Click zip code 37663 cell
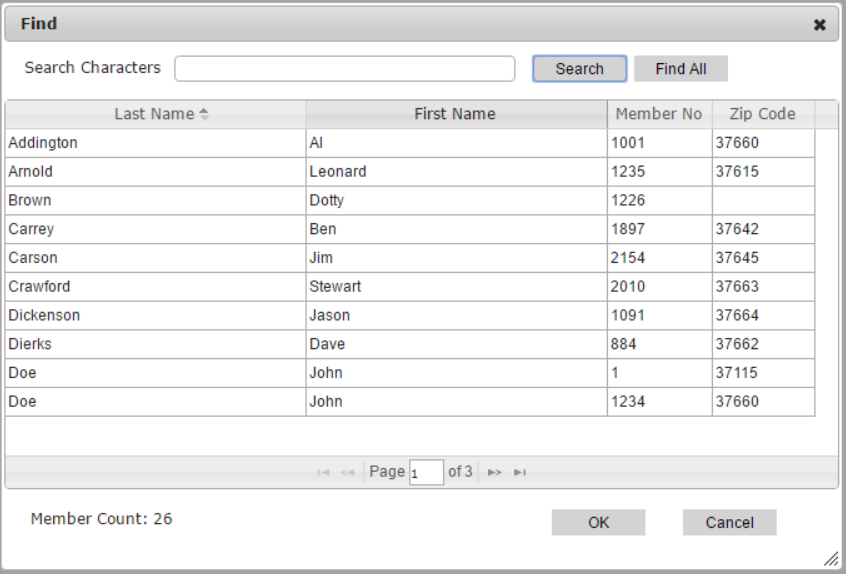The width and height of the screenshot is (846, 574). 763,286
